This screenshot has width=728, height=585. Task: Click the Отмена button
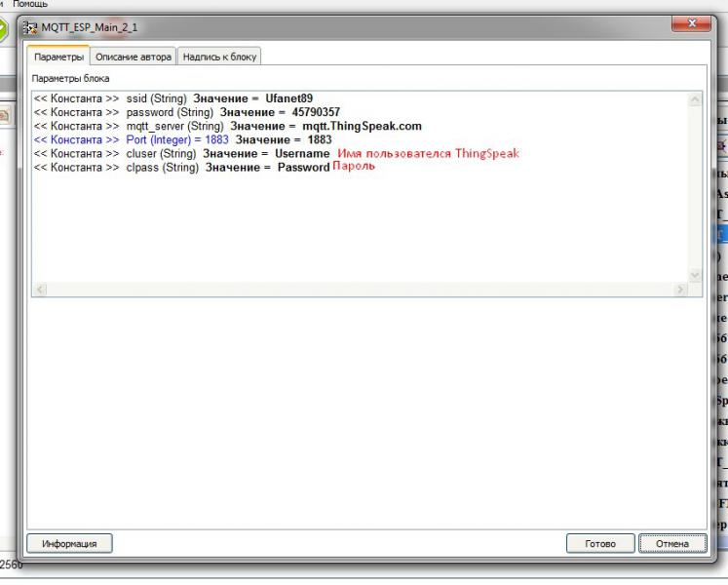click(671, 546)
